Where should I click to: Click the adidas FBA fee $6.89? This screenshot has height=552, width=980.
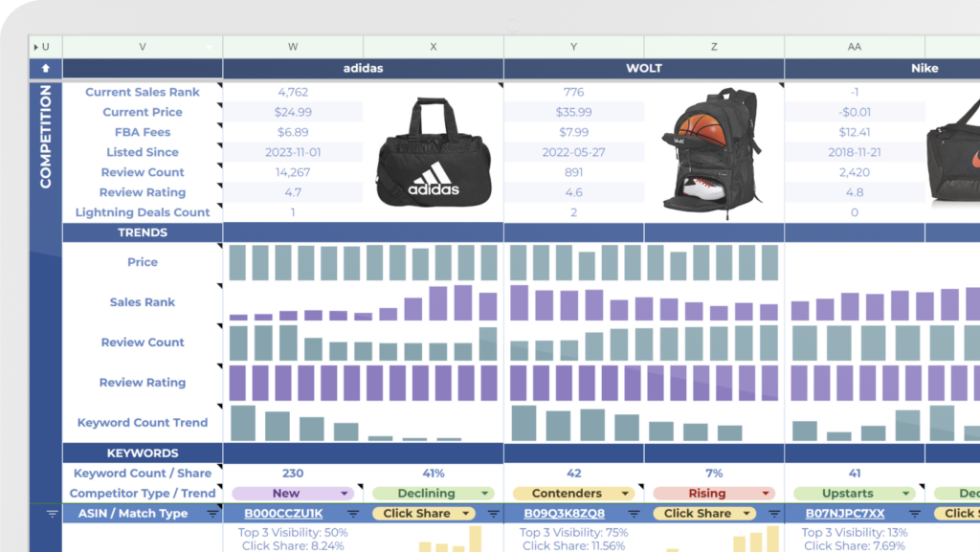pyautogui.click(x=293, y=132)
